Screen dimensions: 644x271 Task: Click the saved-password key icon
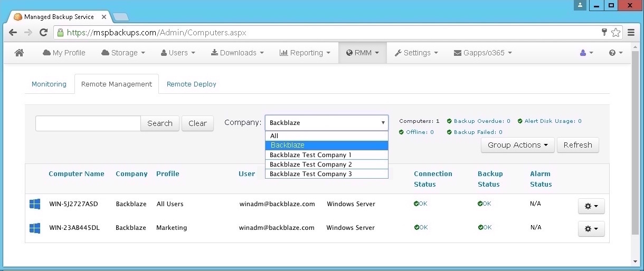(x=605, y=32)
